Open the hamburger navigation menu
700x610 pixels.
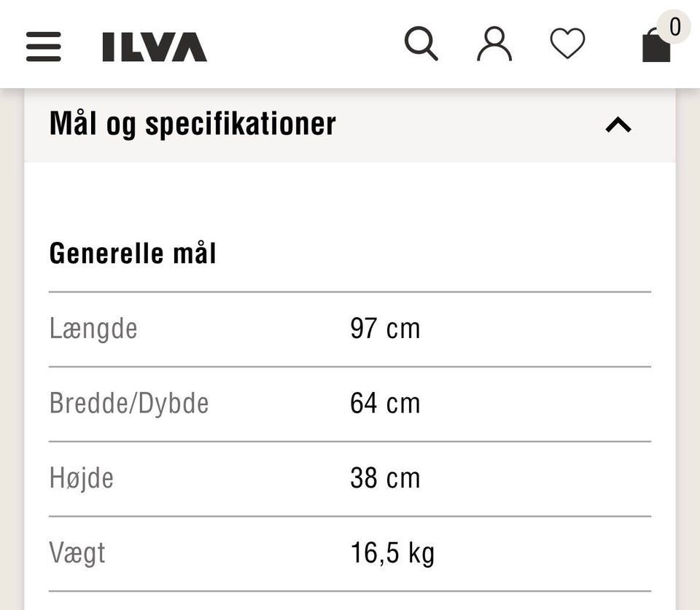(x=44, y=47)
